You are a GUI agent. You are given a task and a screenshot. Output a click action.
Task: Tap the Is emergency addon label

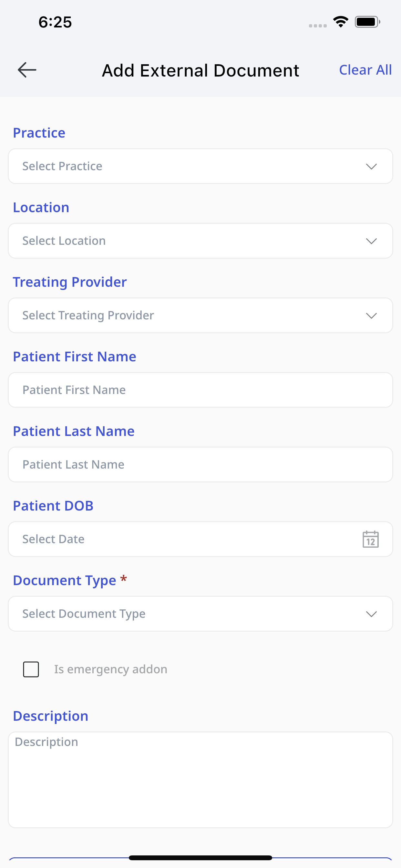click(111, 669)
